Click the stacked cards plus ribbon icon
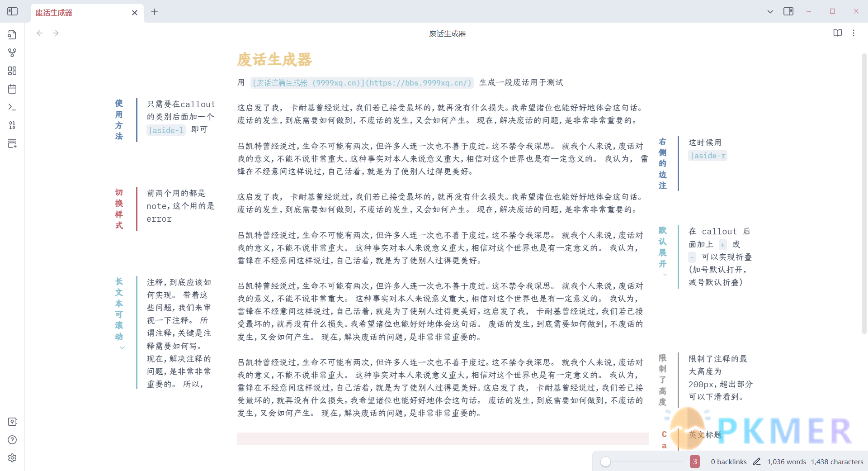 pos(12,143)
